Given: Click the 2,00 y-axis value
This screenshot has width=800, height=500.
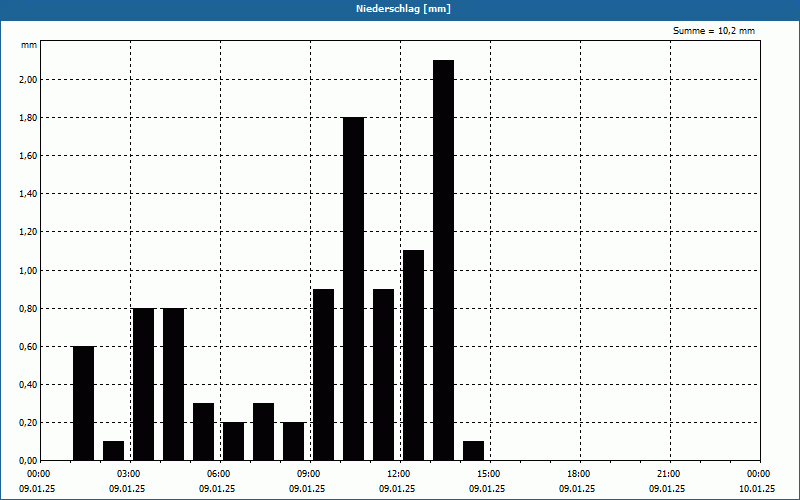Looking at the screenshot, I should (x=28, y=80).
